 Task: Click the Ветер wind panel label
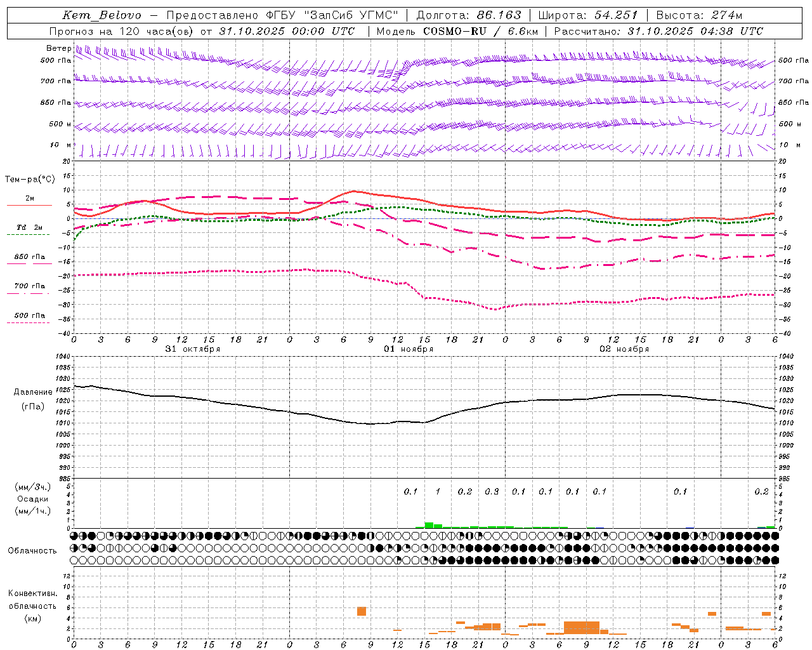59,48
